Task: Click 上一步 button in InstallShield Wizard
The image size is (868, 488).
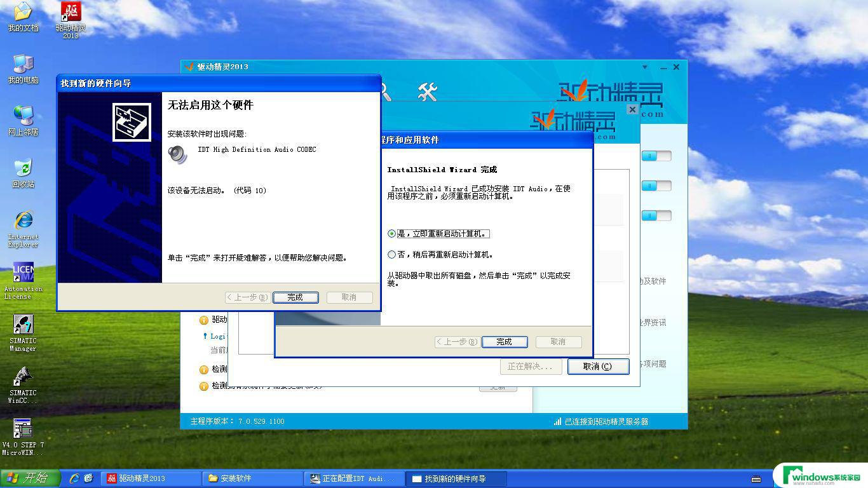Action: click(456, 342)
